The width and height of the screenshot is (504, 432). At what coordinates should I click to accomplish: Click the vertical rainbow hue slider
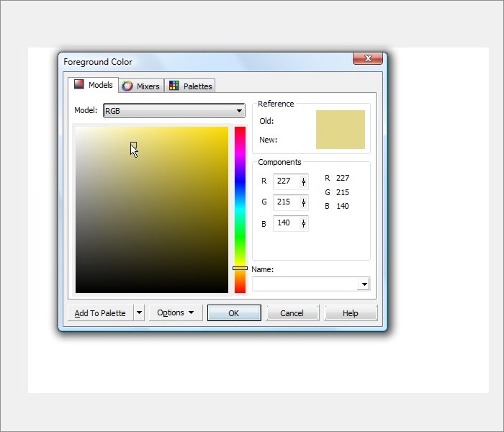click(240, 209)
